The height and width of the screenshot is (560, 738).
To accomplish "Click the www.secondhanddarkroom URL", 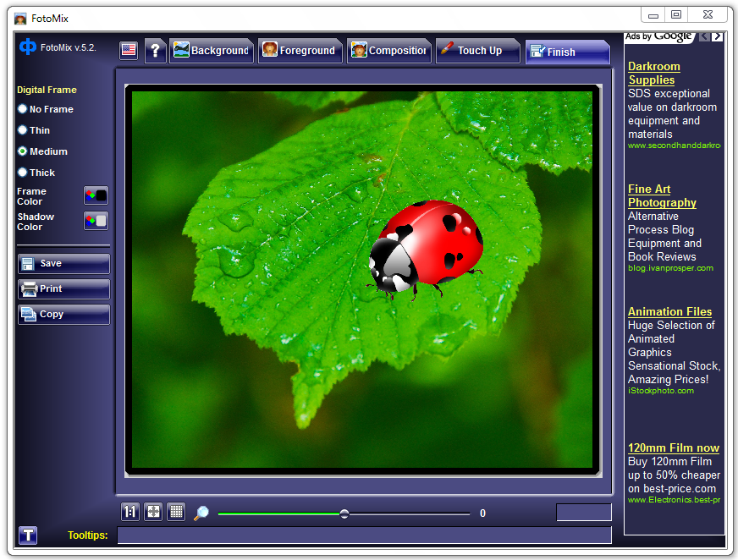I will (674, 145).
